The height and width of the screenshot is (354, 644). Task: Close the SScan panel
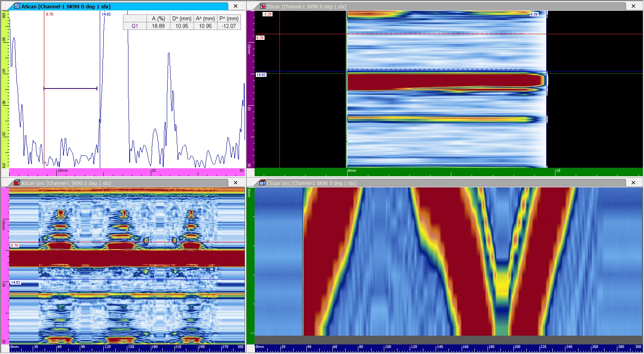[x=634, y=6]
